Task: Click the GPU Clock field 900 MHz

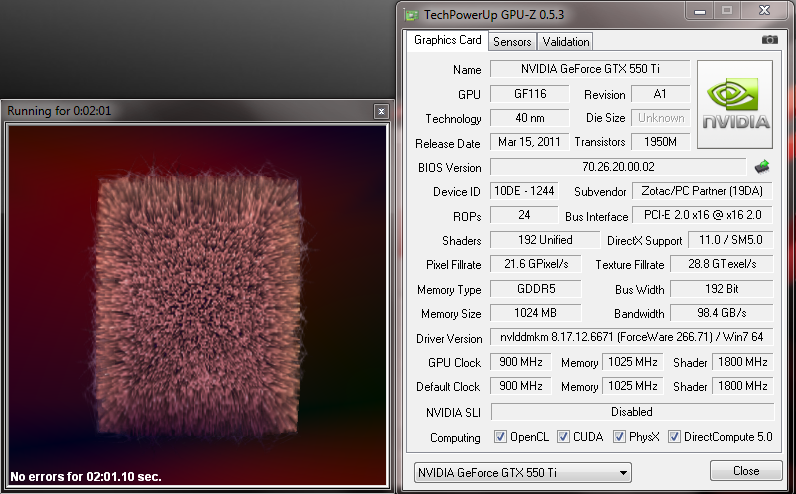Action: (520, 362)
